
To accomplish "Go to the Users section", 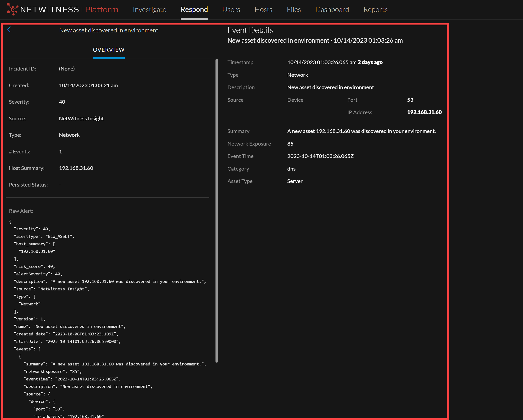I will (x=231, y=10).
